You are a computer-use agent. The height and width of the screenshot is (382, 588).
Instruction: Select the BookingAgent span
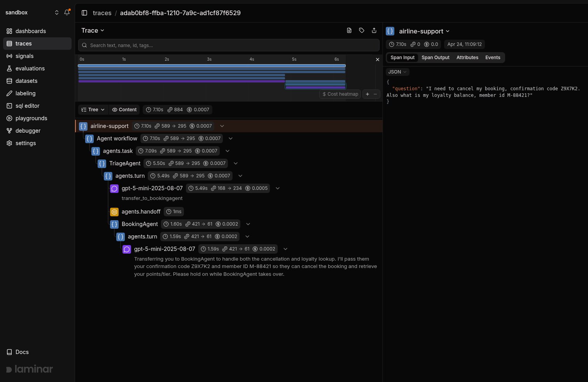click(140, 224)
